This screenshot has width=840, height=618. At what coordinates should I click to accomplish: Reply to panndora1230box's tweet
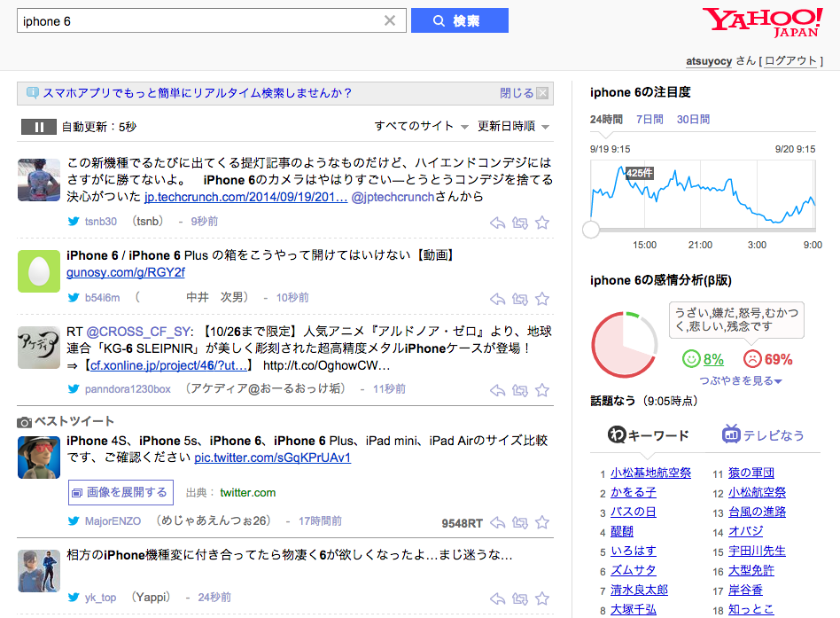click(x=498, y=390)
